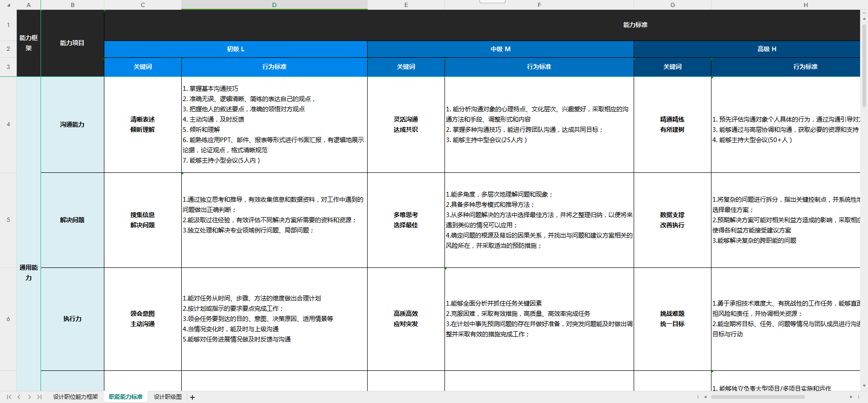Click the 挑战难题 统一目标 keyword cell

[x=673, y=319]
